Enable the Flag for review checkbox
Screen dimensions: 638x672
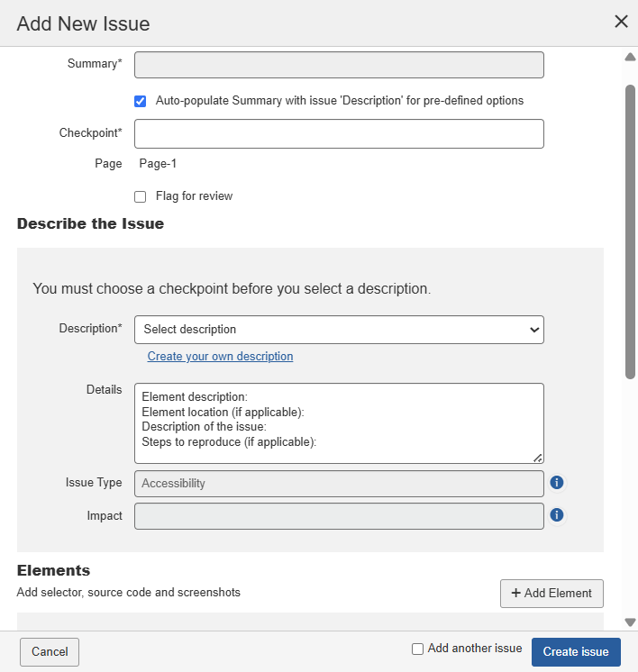140,196
